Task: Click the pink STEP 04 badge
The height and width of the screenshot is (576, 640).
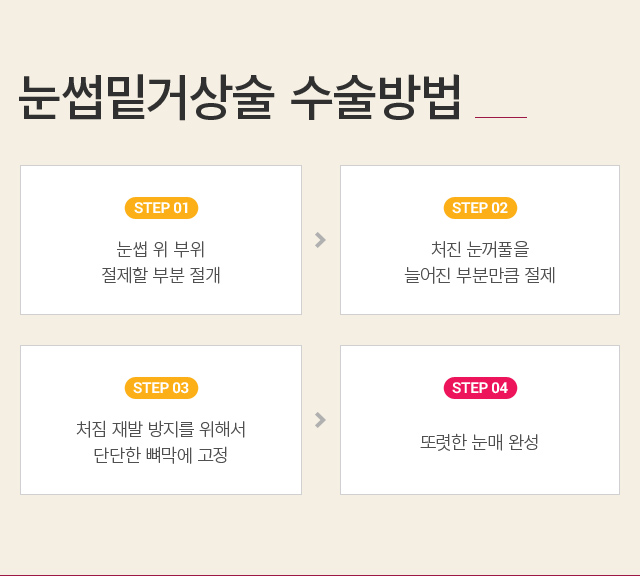Action: pos(480,388)
